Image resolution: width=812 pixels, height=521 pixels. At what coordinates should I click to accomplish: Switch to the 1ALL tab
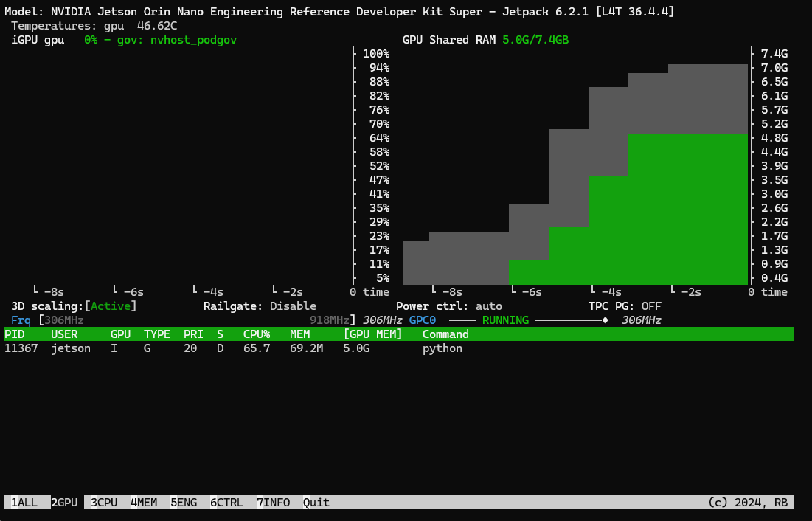(x=24, y=503)
